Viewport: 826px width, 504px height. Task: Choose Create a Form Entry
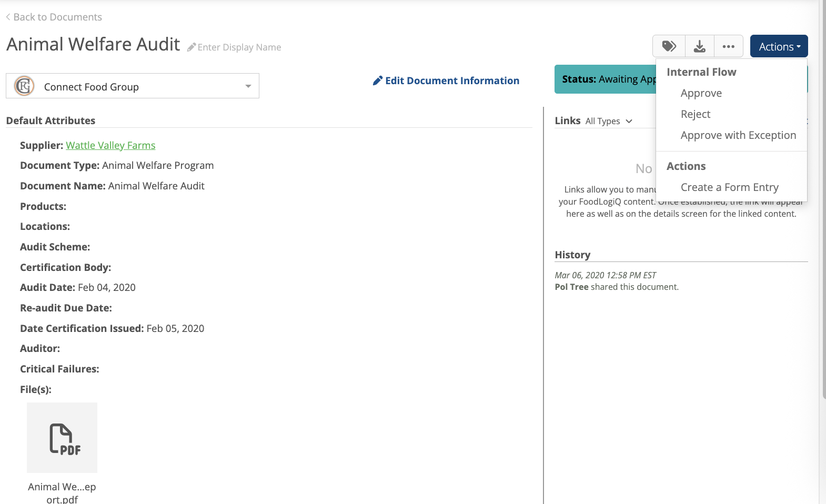(729, 187)
